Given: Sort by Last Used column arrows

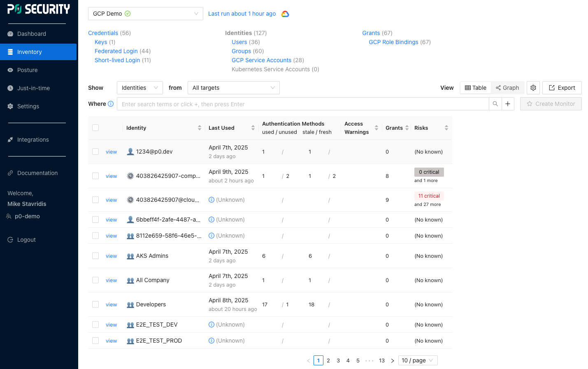Looking at the screenshot, I should 253,128.
